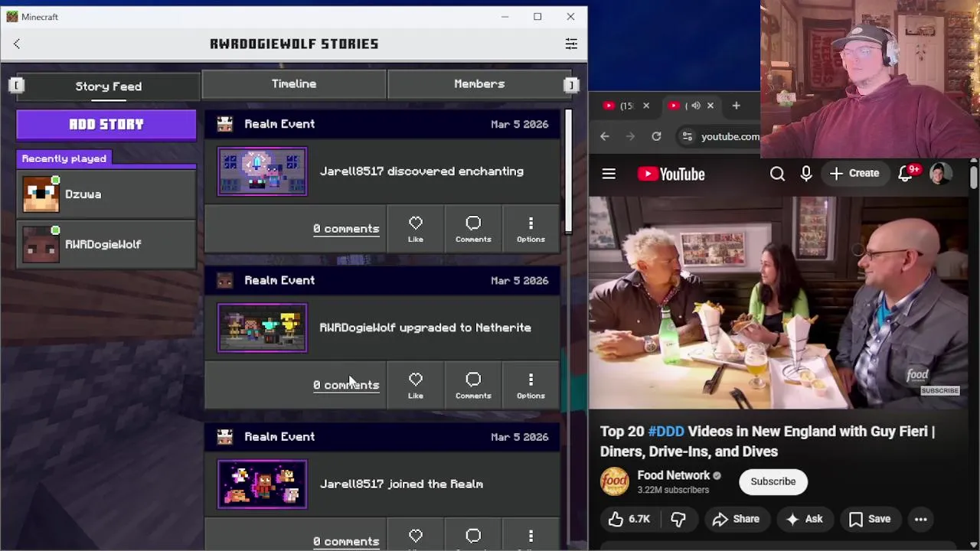Click the Add Story button
The height and width of the screenshot is (551, 980).
106,124
